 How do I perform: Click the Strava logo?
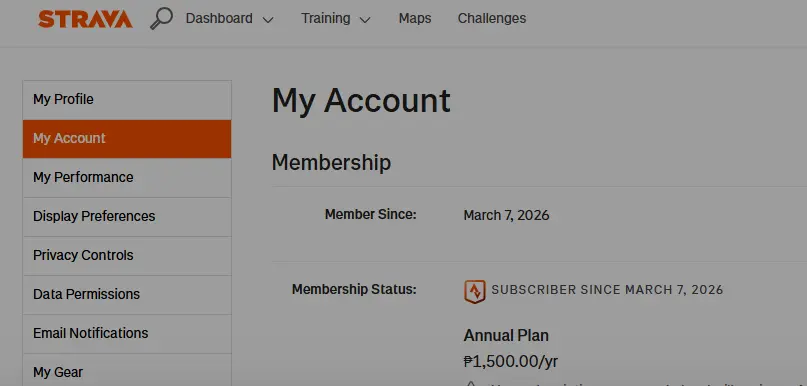[x=85, y=19]
